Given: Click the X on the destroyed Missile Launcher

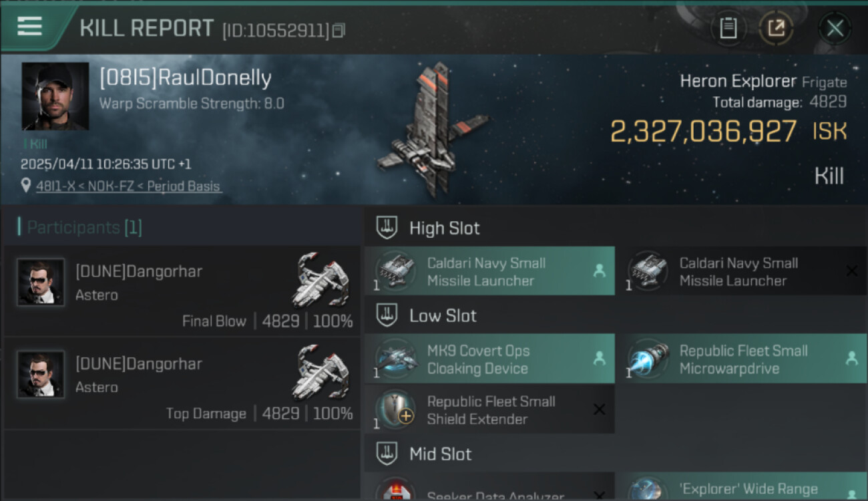Looking at the screenshot, I should 852,271.
